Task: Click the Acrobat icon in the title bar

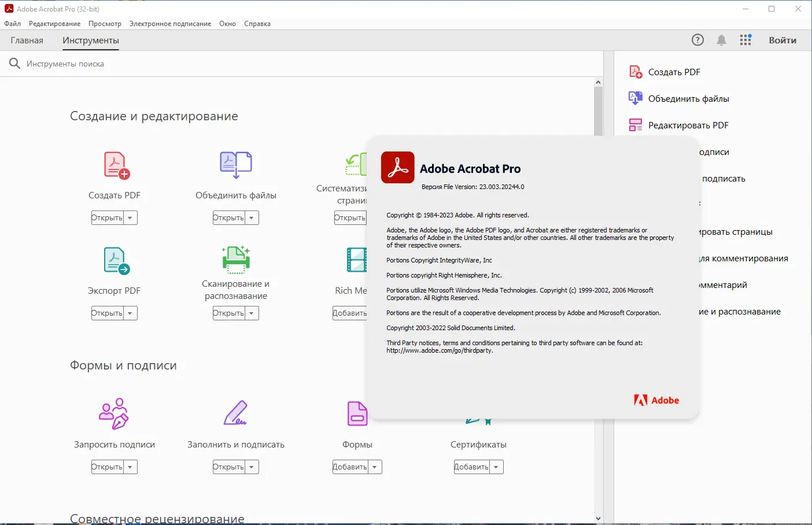Action: click(9, 9)
